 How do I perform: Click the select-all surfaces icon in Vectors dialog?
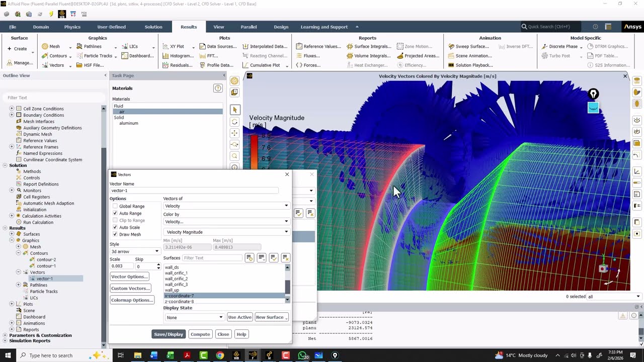pyautogui.click(x=273, y=258)
